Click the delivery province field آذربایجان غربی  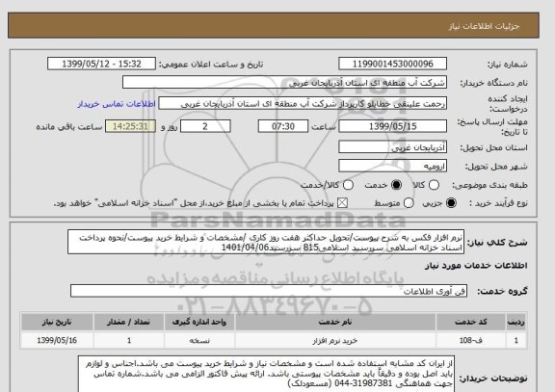coord(392,147)
